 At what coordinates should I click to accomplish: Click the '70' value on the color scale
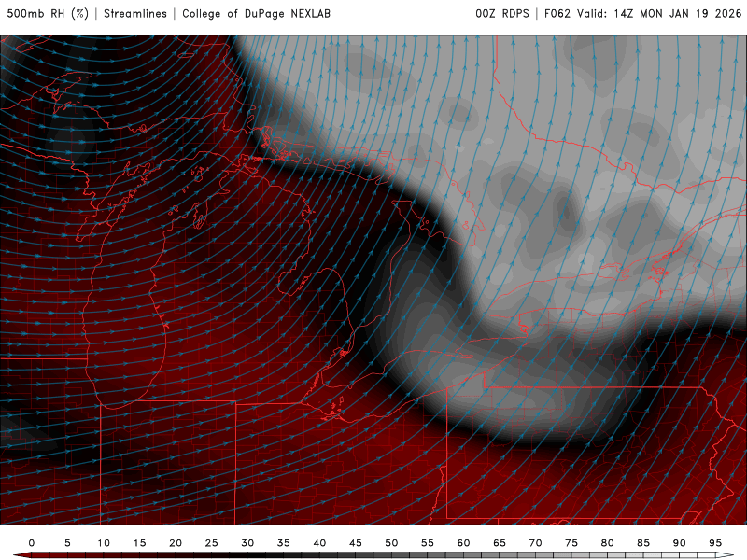coord(535,543)
